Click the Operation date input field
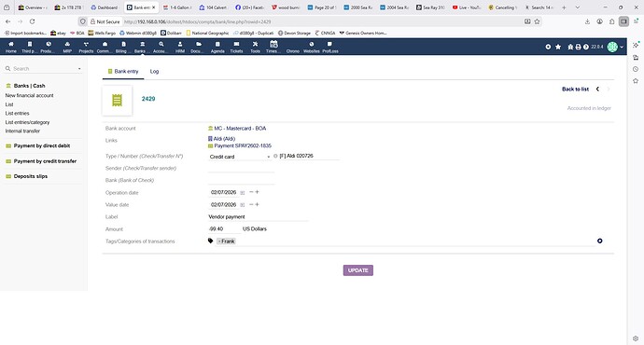 point(223,192)
